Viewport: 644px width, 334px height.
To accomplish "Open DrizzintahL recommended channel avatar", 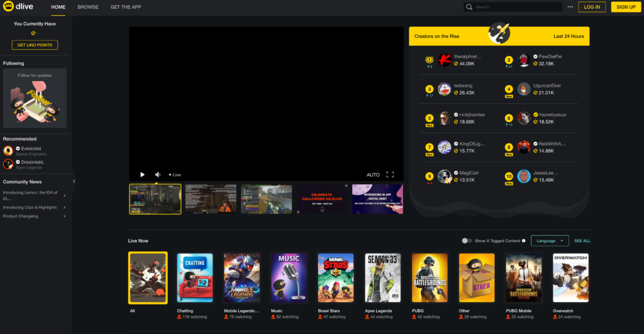I will [x=8, y=164].
